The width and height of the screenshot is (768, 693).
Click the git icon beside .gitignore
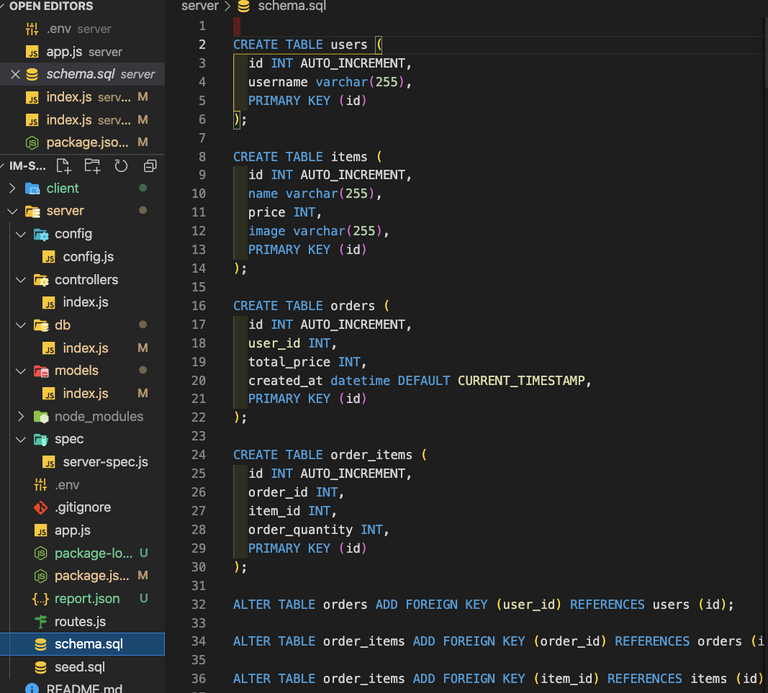[41, 507]
